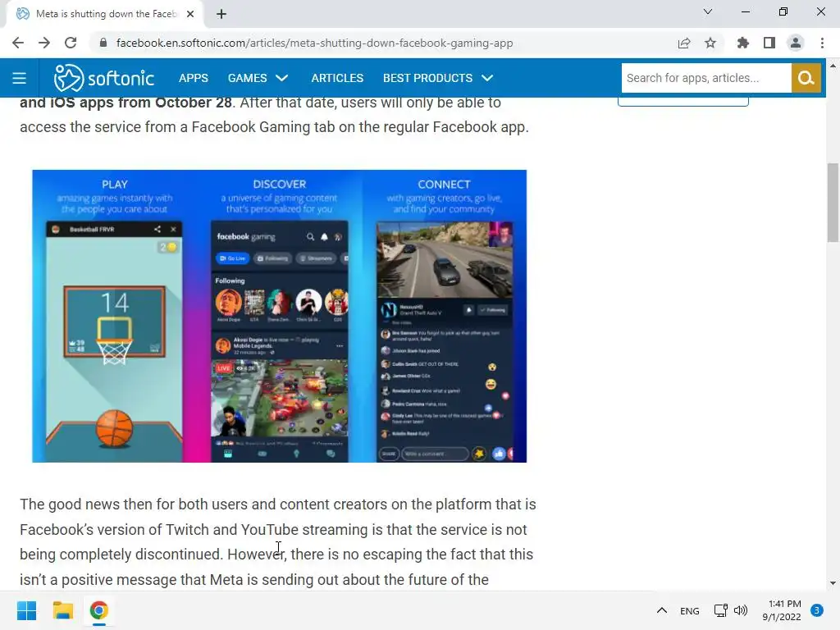Reload the current page
Image resolution: width=840 pixels, height=630 pixels.
pyautogui.click(x=71, y=43)
